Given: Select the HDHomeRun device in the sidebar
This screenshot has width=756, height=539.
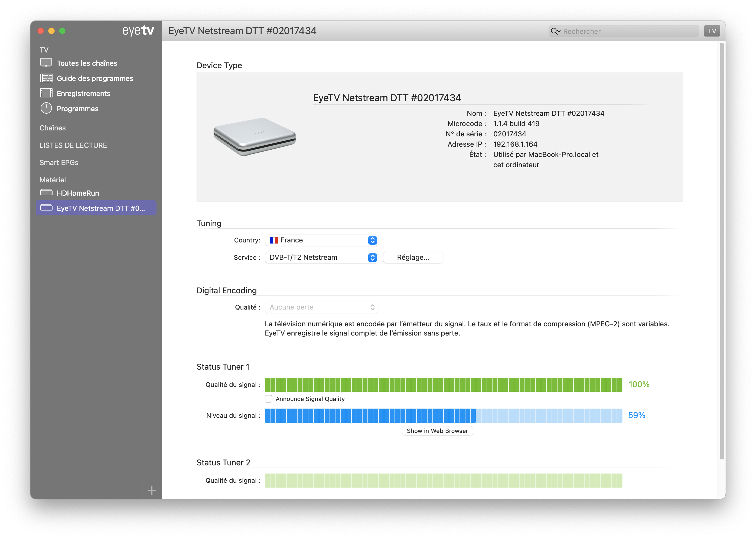Looking at the screenshot, I should point(78,193).
